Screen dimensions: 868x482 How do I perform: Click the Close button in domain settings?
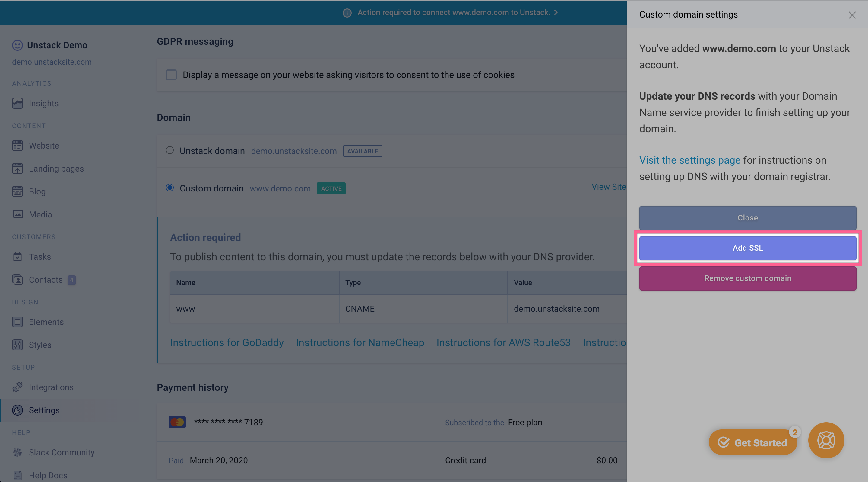748,217
